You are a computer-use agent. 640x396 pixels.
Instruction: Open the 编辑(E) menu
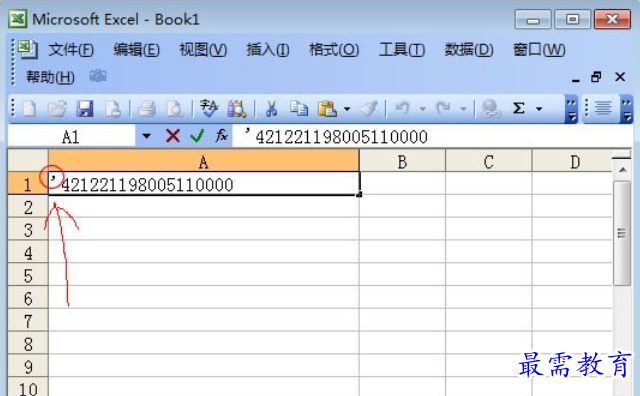136,50
